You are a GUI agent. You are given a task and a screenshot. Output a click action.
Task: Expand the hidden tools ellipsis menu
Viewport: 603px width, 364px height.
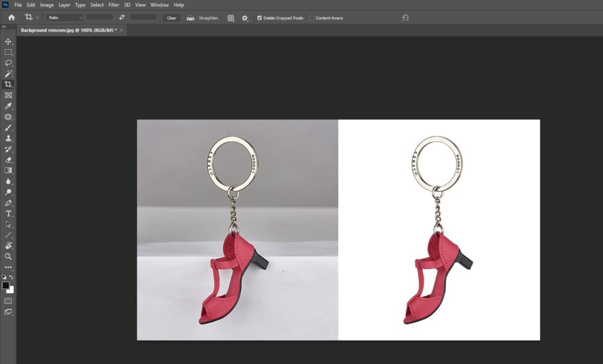tap(8, 267)
